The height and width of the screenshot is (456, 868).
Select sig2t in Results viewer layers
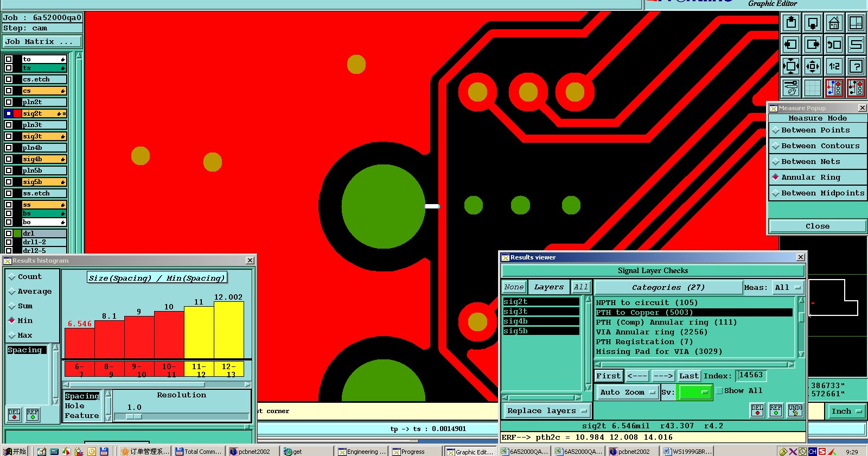click(541, 302)
